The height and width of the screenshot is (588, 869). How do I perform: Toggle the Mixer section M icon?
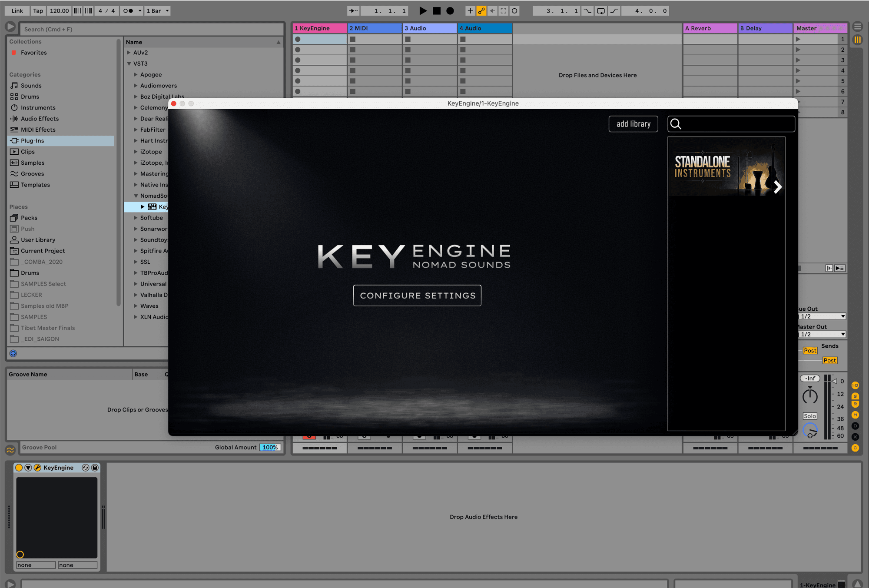[x=855, y=415]
